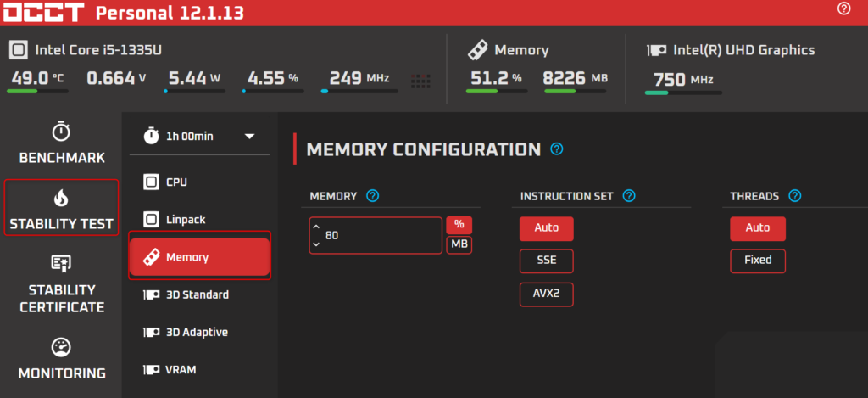Screen dimensions: 868x398
Task: Click the 8226 MB memory reading
Action: tap(576, 78)
